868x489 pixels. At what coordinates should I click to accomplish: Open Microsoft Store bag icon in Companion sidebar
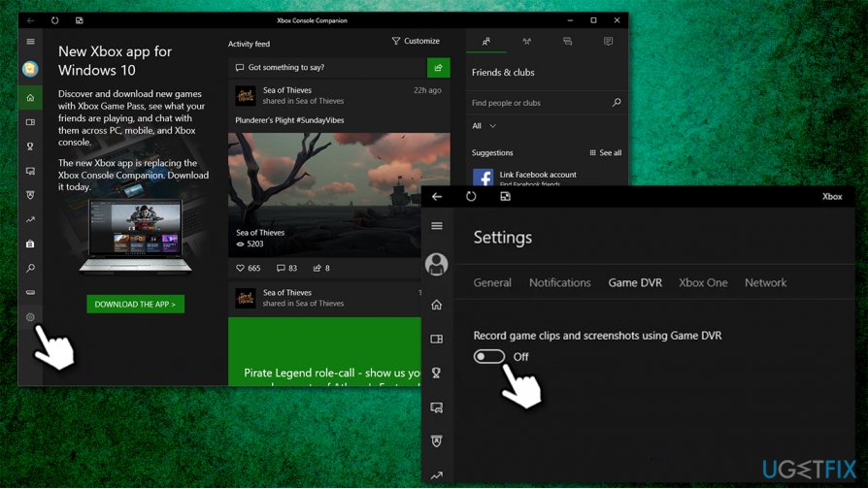pos(30,244)
